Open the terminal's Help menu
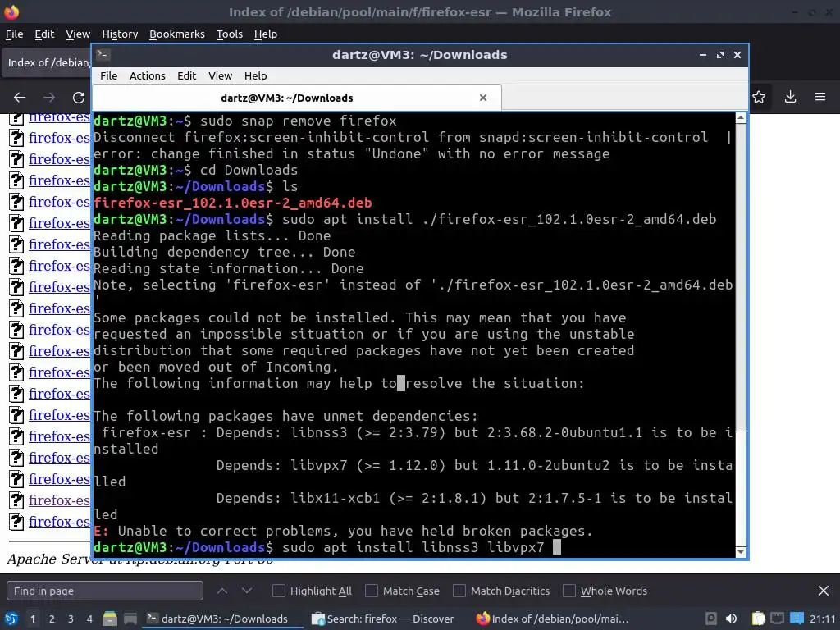 click(x=256, y=75)
